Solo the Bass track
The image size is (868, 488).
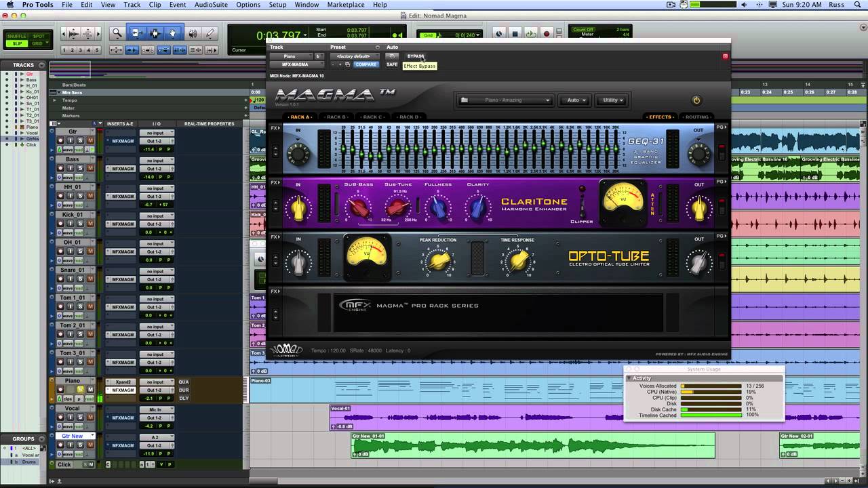(80, 168)
